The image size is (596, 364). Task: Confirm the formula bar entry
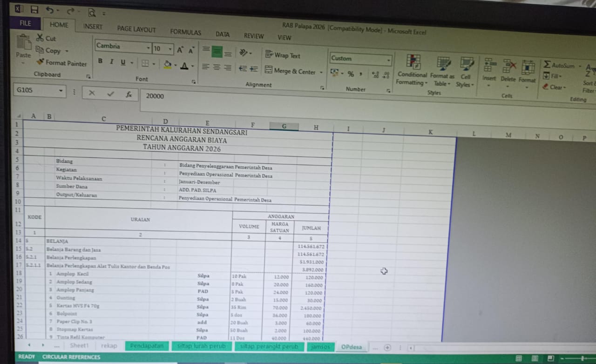coord(110,94)
